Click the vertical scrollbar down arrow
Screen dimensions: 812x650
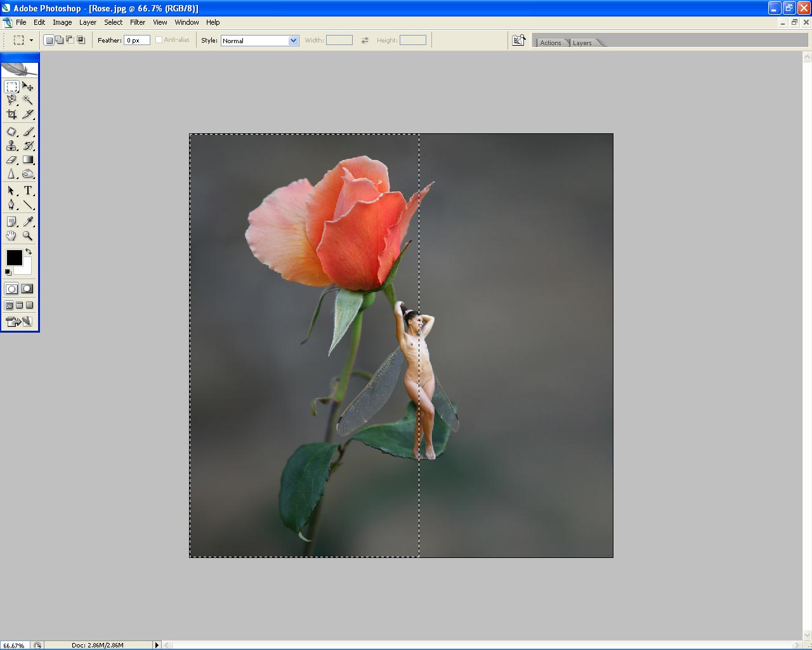(807, 635)
